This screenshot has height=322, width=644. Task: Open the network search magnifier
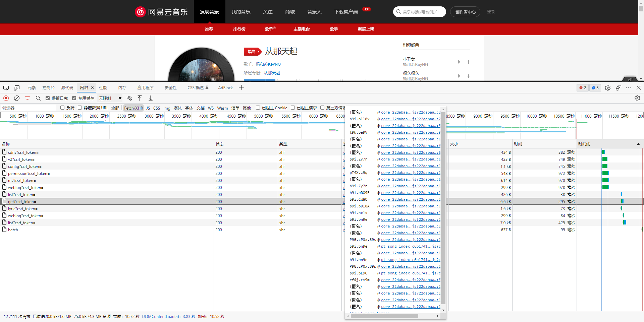click(x=38, y=98)
